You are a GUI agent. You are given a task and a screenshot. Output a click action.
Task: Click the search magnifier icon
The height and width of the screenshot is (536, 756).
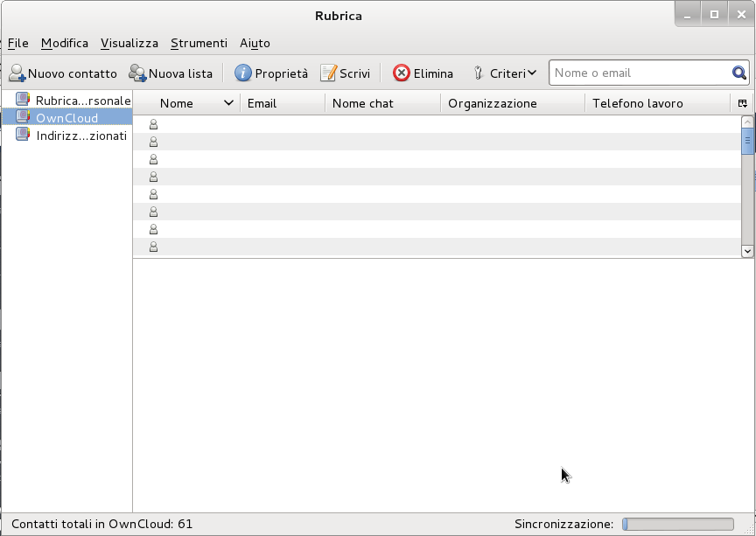(739, 73)
